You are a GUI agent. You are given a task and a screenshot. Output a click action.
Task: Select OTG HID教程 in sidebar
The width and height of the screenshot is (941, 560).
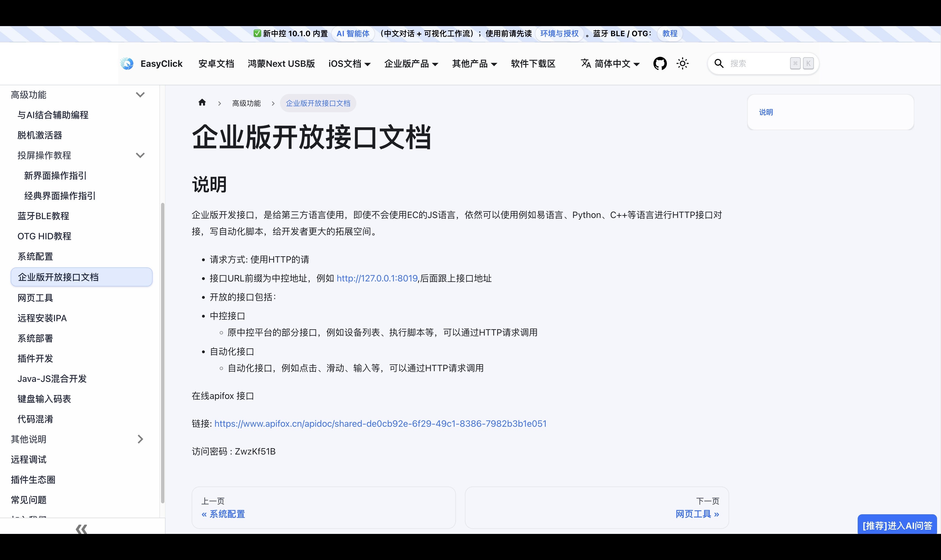pyautogui.click(x=44, y=236)
